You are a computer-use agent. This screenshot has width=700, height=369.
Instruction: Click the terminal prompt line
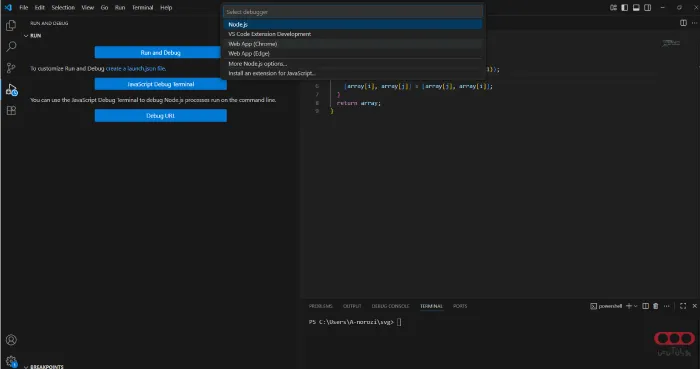click(x=355, y=322)
